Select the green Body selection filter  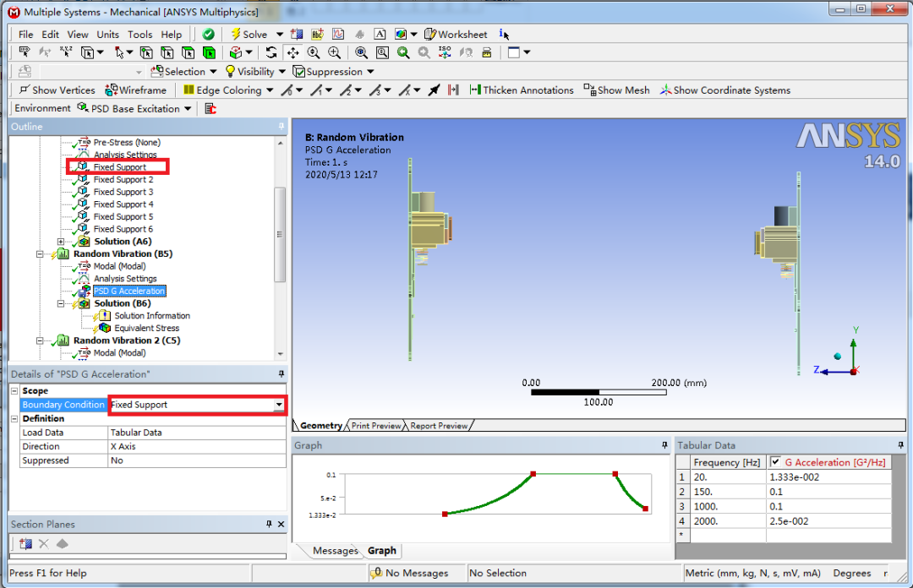pos(209,52)
